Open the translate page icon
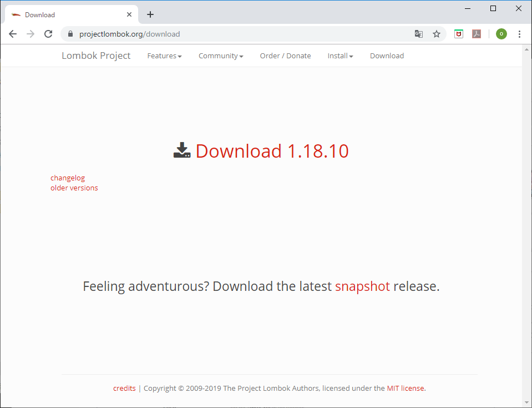This screenshot has width=532, height=408. pos(419,34)
